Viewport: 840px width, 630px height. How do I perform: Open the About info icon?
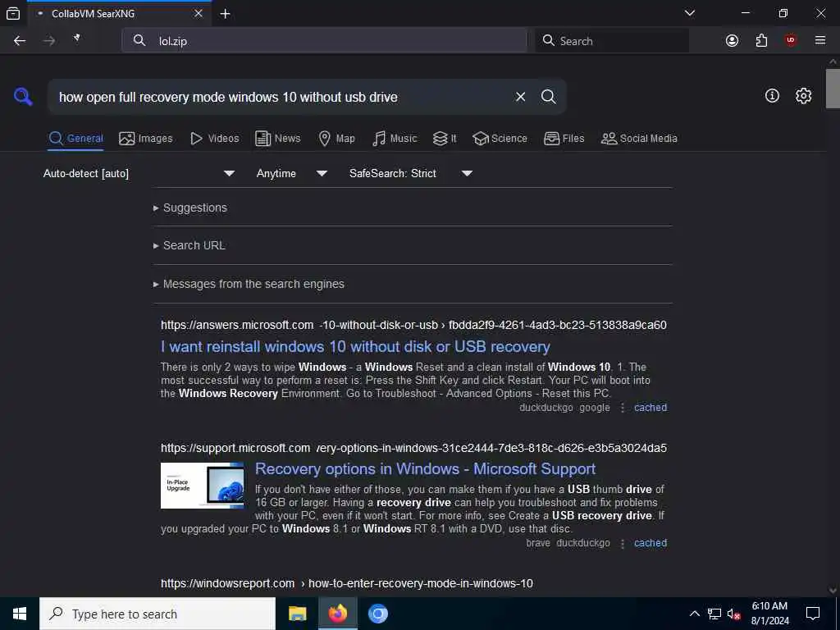click(772, 96)
